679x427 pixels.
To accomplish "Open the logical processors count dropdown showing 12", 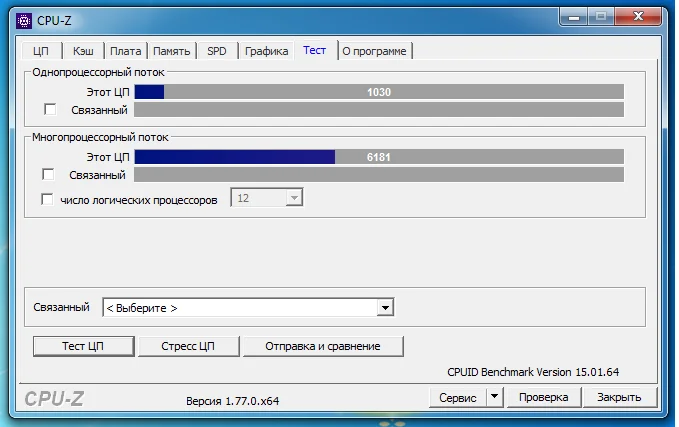I will click(267, 198).
